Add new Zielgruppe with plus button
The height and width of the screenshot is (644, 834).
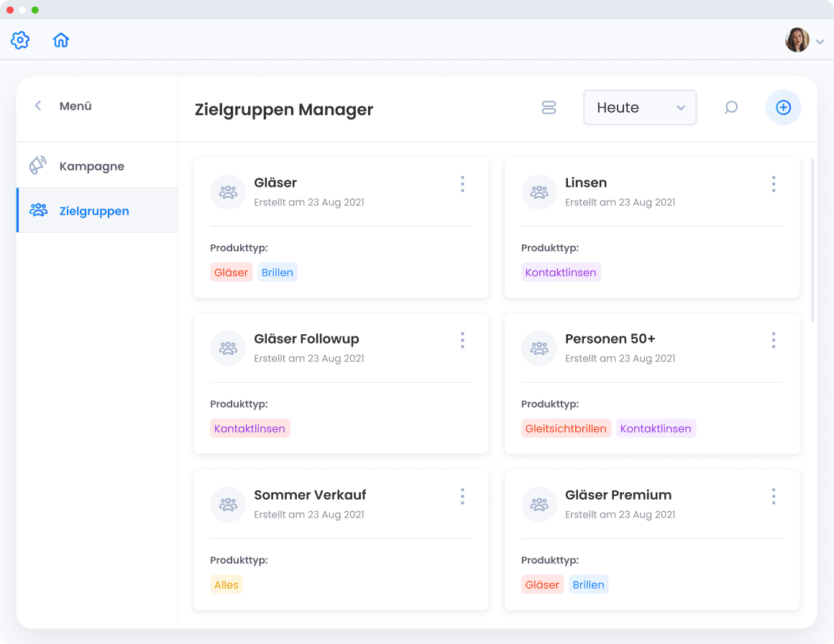tap(783, 108)
